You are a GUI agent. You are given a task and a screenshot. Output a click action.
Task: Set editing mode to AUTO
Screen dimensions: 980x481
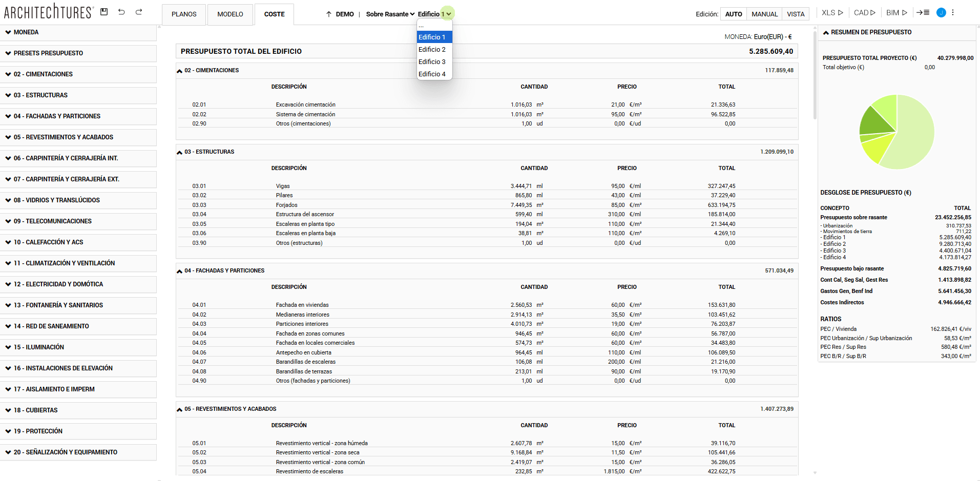(x=733, y=14)
